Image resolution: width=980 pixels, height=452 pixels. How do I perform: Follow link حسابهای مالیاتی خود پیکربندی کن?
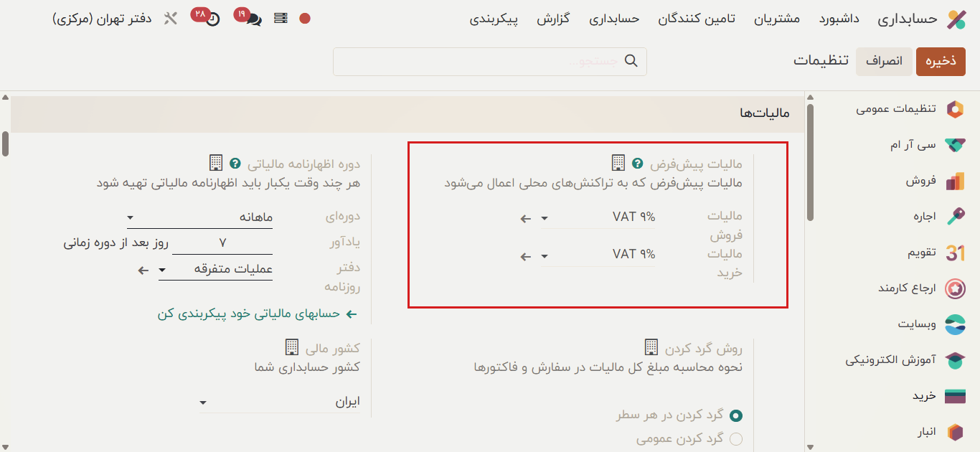point(258,314)
